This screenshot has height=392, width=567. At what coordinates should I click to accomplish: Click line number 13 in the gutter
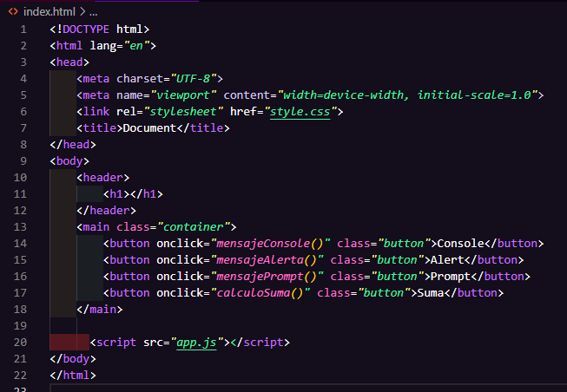[x=20, y=227]
